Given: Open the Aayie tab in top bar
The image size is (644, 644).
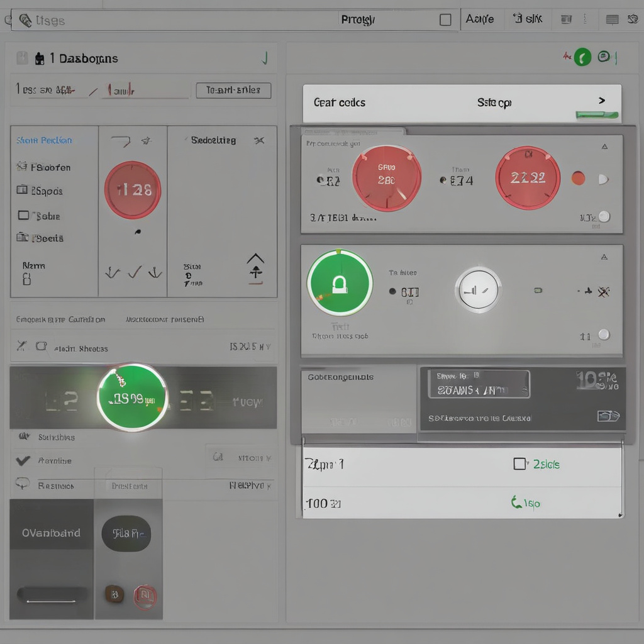Looking at the screenshot, I should [x=480, y=19].
